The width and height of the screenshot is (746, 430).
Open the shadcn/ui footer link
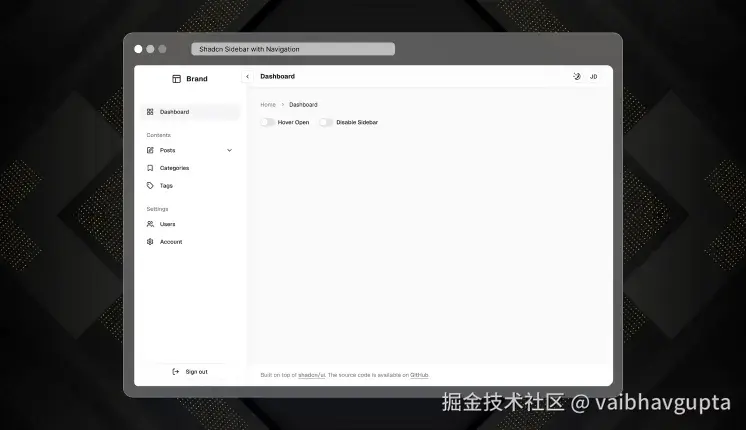tap(312, 375)
